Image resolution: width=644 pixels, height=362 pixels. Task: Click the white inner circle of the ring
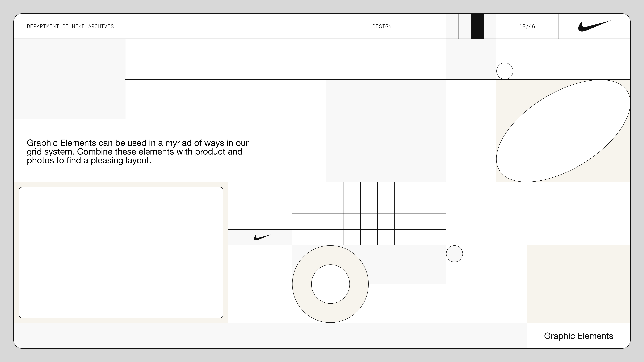330,284
